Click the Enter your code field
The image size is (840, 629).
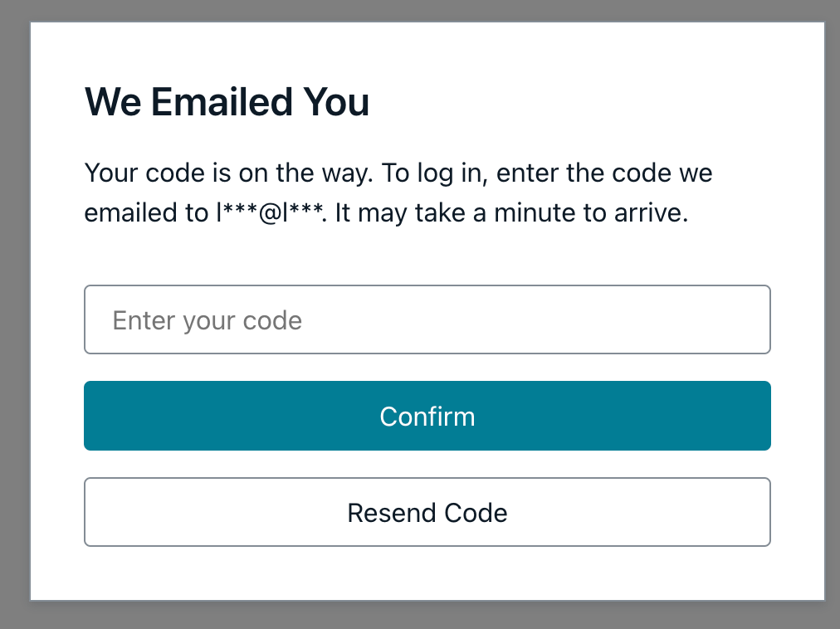click(x=427, y=320)
